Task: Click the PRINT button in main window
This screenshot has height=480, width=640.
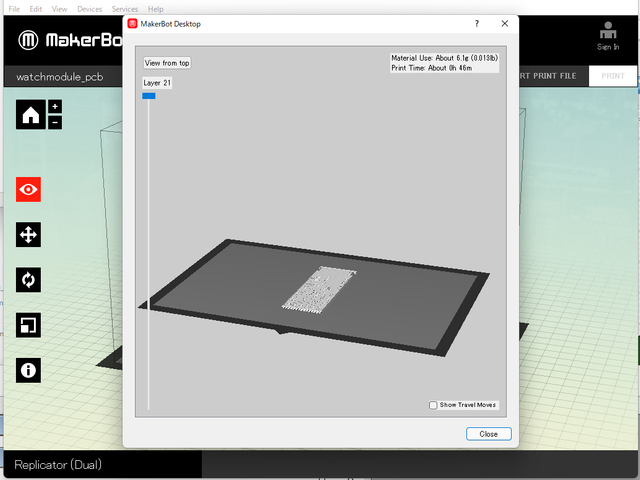Action: pos(613,76)
